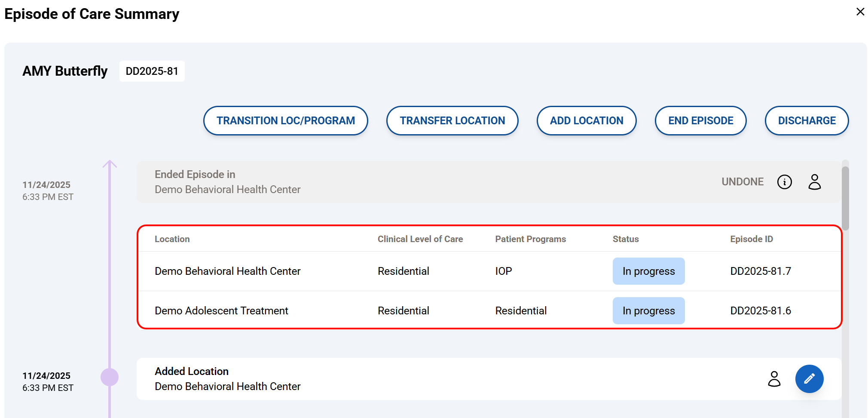Click the timeline up arrow at top
Screen dimensions: 868x418
(110, 164)
